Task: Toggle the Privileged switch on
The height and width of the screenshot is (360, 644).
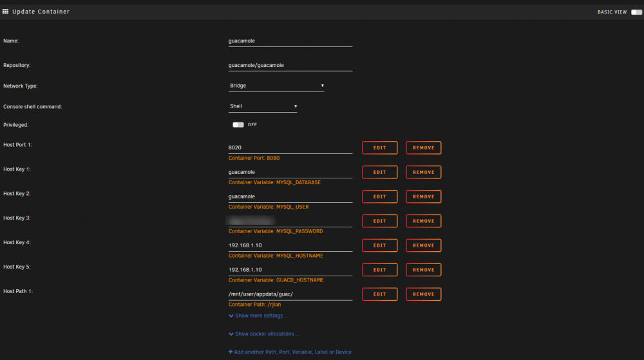Action: pyautogui.click(x=238, y=125)
